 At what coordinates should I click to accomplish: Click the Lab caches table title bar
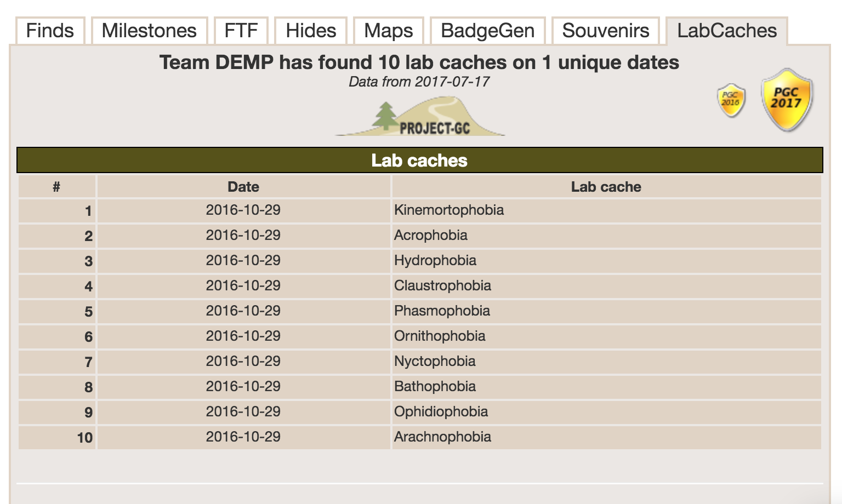click(420, 160)
